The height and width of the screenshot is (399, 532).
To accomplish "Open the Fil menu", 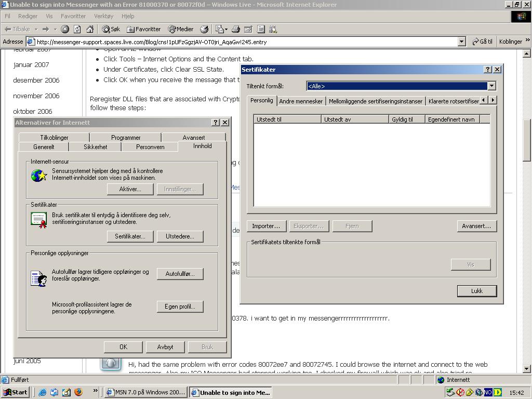I will click(x=7, y=16).
